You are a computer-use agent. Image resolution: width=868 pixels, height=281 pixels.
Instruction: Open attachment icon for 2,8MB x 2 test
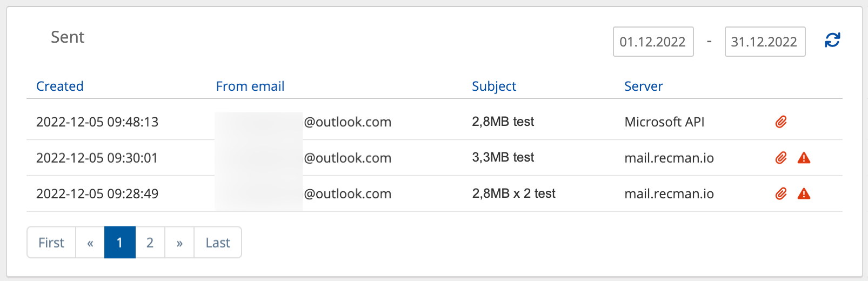[x=781, y=193]
